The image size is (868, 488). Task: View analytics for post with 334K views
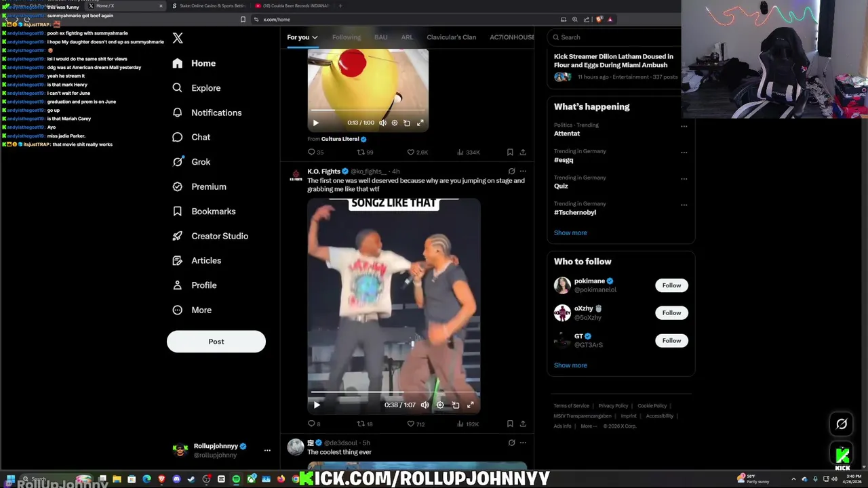[469, 152]
